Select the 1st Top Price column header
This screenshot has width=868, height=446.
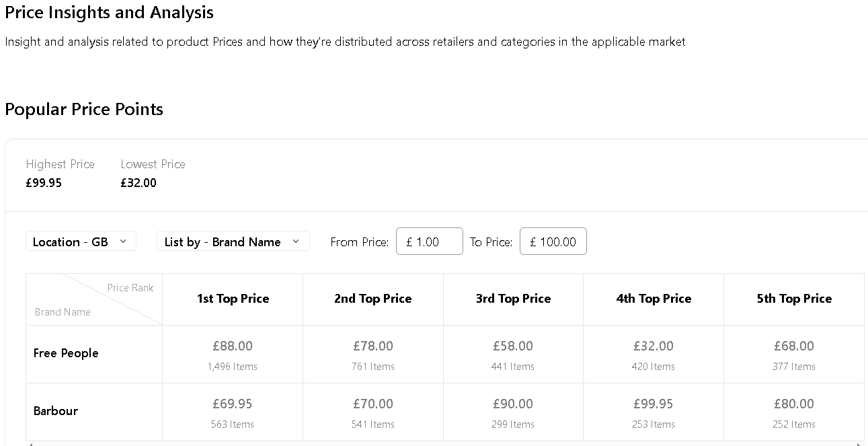point(233,299)
